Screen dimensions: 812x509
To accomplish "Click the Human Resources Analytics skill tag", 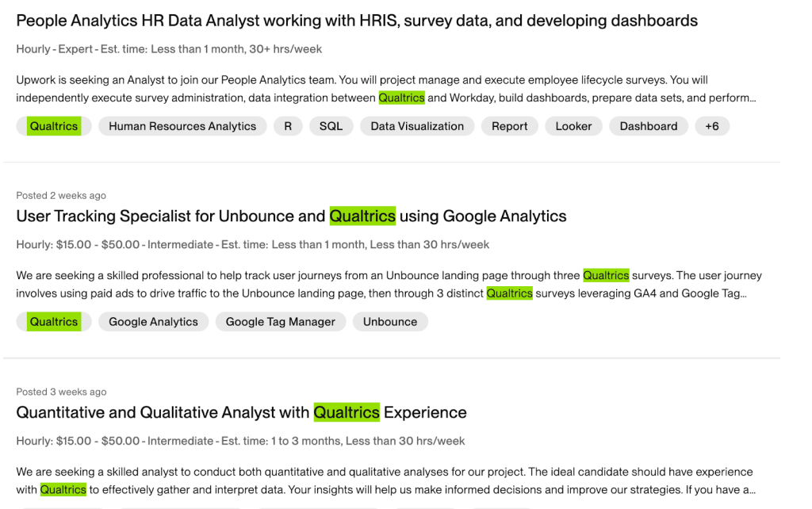I will [x=182, y=126].
